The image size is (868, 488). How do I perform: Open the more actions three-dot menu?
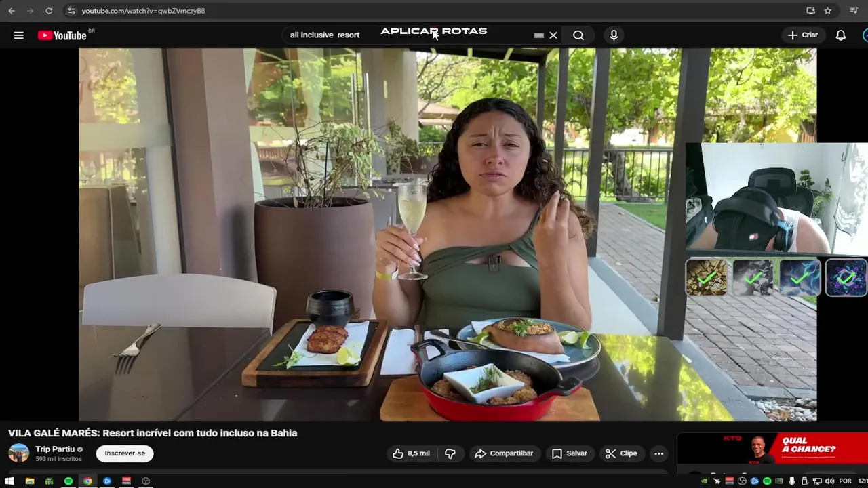(x=658, y=453)
